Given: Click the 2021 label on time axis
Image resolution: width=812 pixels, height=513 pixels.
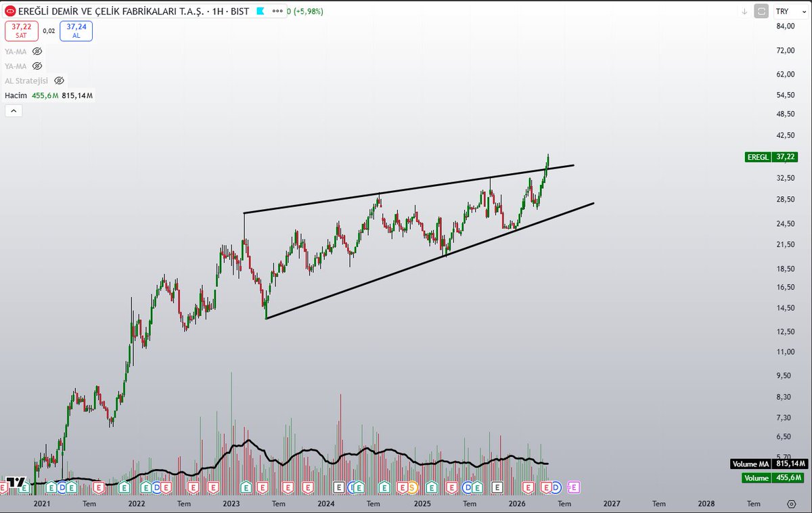Looking at the screenshot, I should coord(41,504).
